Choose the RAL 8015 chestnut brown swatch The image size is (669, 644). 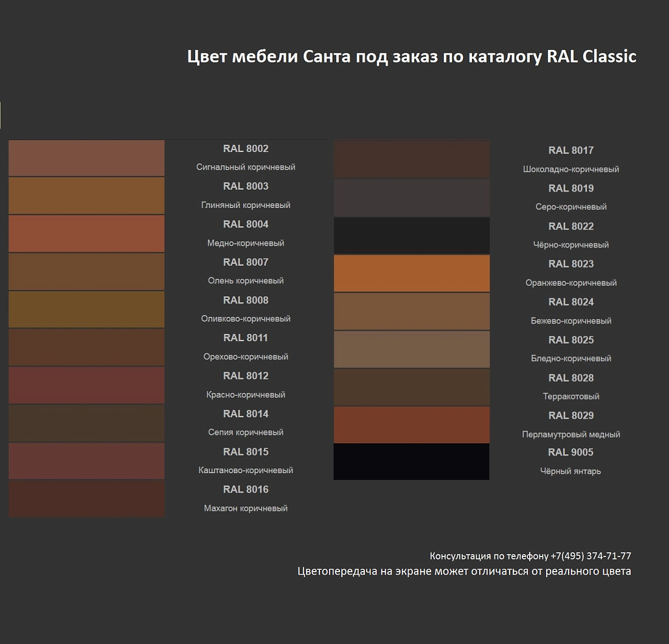[86, 460]
